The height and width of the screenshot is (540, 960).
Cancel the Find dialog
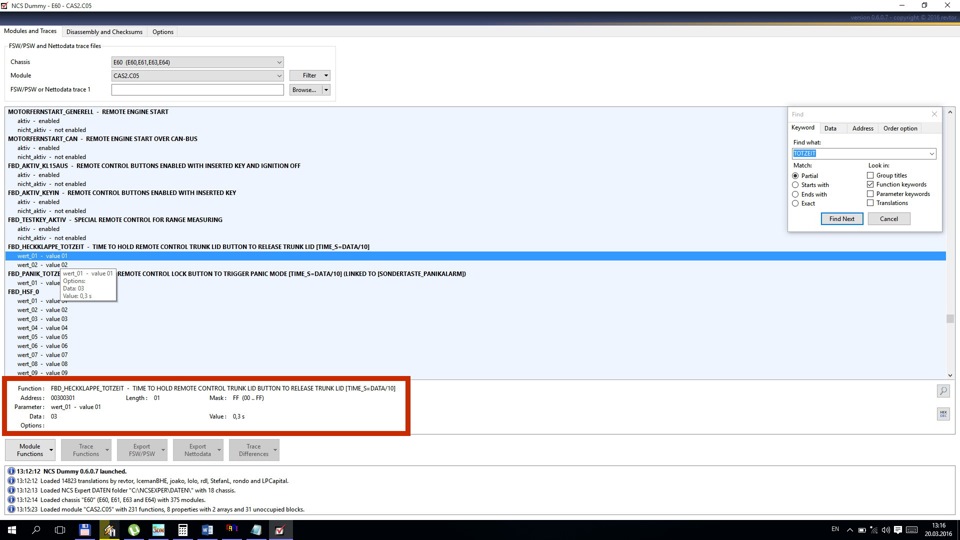click(889, 219)
